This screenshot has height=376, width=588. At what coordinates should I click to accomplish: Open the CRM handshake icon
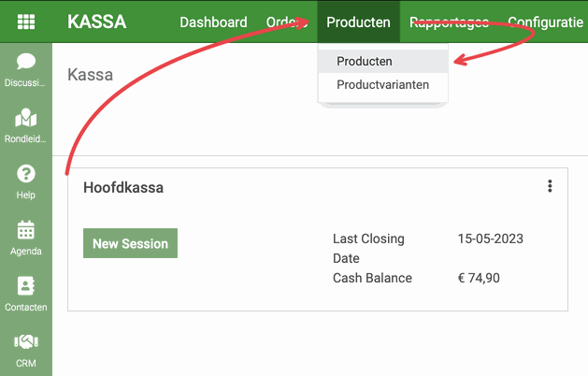click(x=26, y=341)
